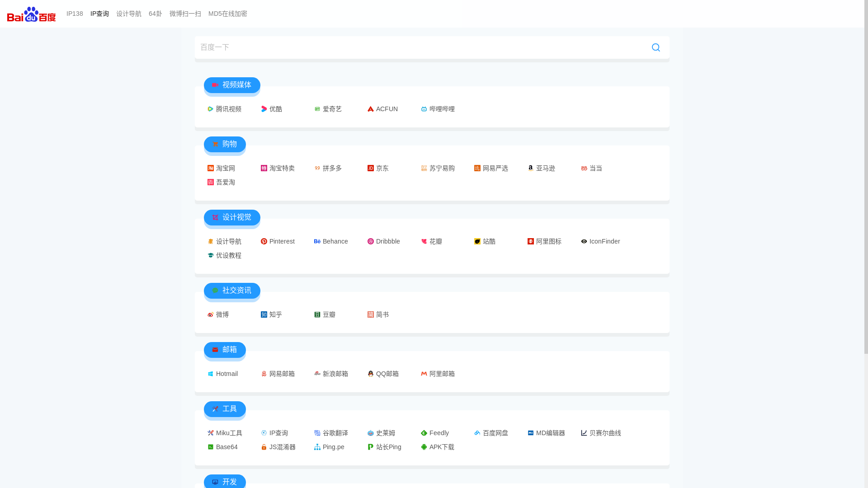Screen dimensions: 868x488
Task: Open the 贝赛尔曲线 link
Action: tap(601, 433)
